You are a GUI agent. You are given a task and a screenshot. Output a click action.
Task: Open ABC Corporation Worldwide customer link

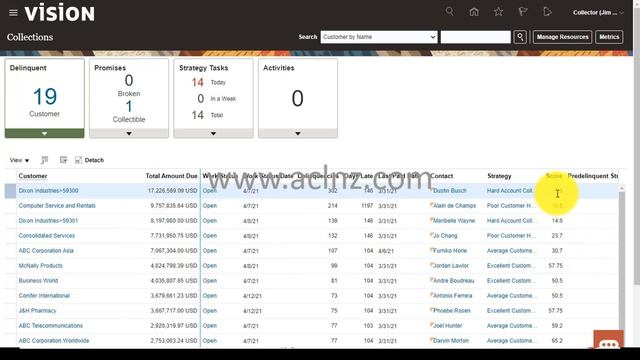(x=53, y=341)
